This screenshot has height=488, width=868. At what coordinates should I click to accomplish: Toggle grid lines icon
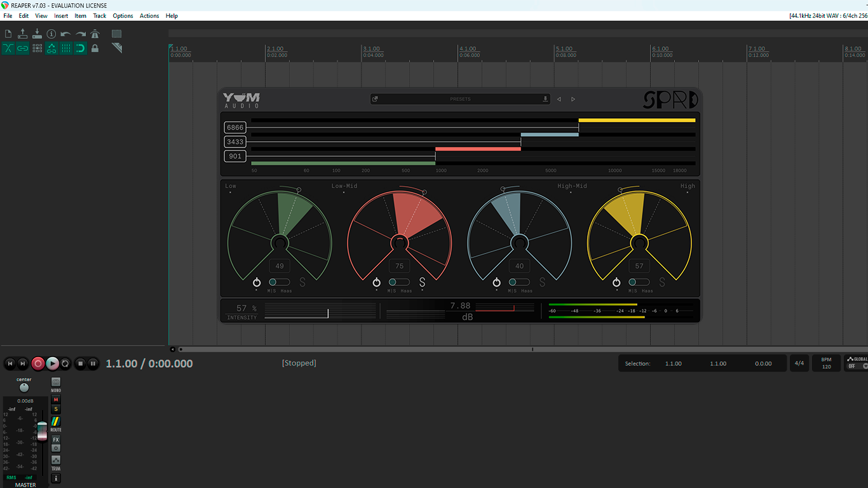pos(66,48)
